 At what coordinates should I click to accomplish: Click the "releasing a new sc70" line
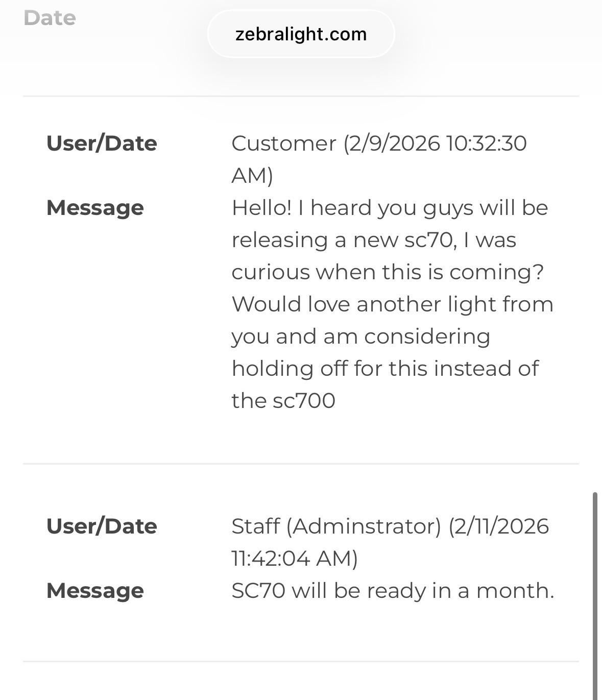pos(373,240)
